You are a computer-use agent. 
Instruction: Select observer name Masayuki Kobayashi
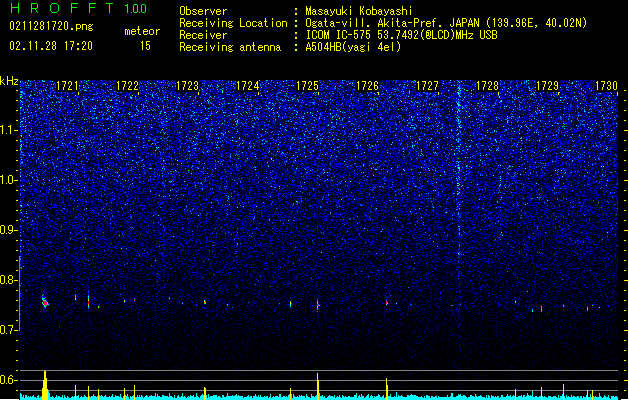[x=359, y=11]
